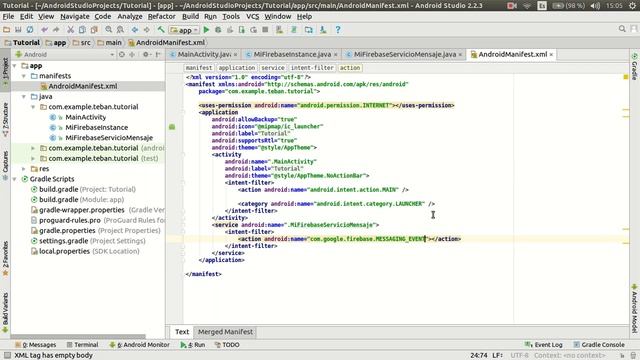Click the Debug app bug icon
Viewport: 640px width, 360px height.
(218, 30)
